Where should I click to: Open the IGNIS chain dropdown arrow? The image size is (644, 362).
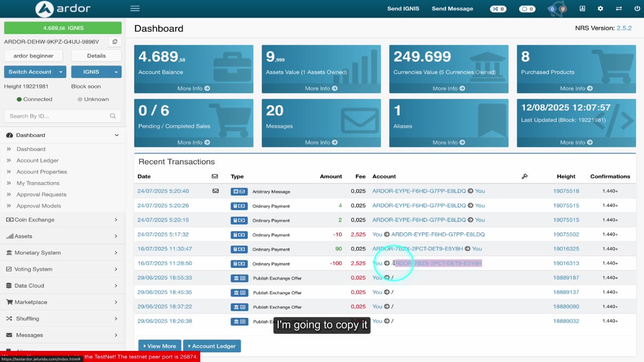tap(116, 72)
